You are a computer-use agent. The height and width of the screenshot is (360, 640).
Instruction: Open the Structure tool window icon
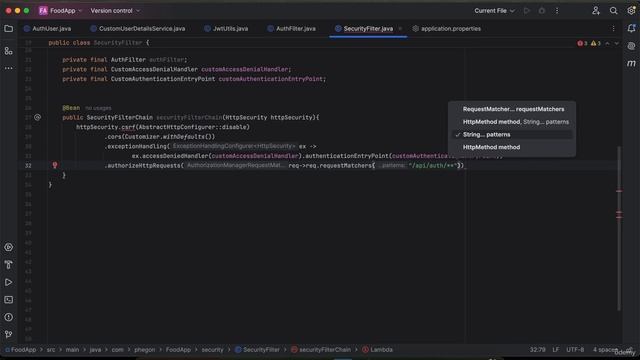9,51
